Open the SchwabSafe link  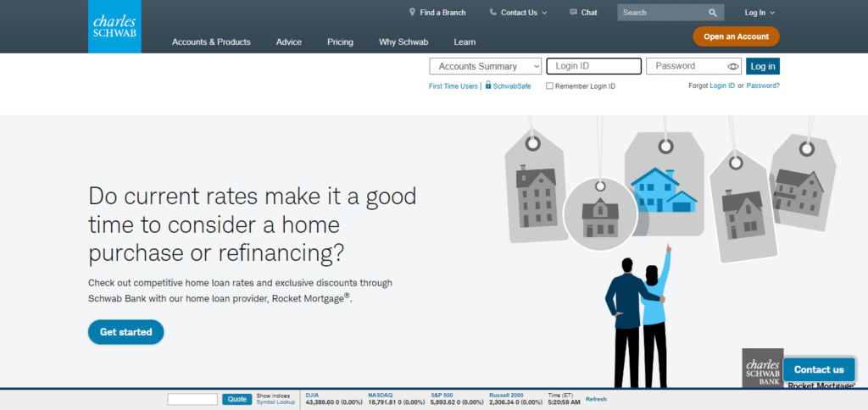[511, 86]
